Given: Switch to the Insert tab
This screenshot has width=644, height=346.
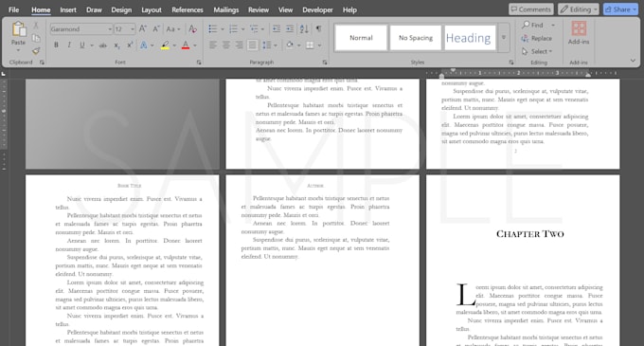Looking at the screenshot, I should coord(68,9).
